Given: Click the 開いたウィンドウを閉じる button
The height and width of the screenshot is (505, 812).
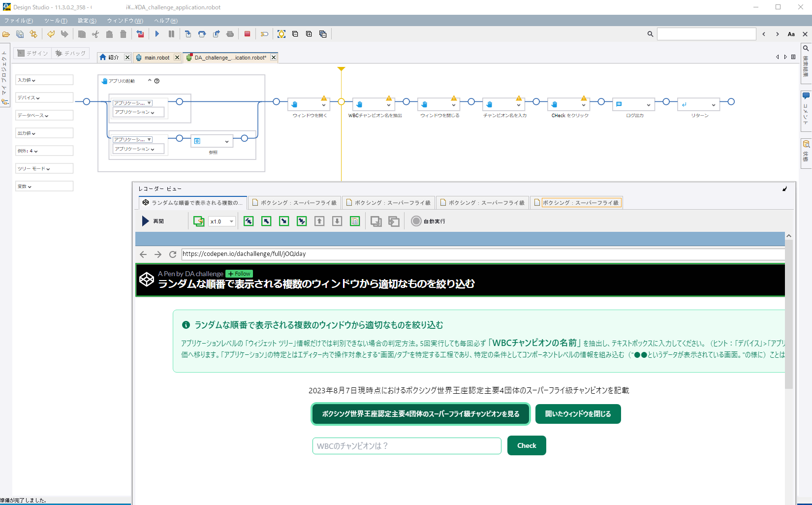Looking at the screenshot, I should (x=578, y=414).
